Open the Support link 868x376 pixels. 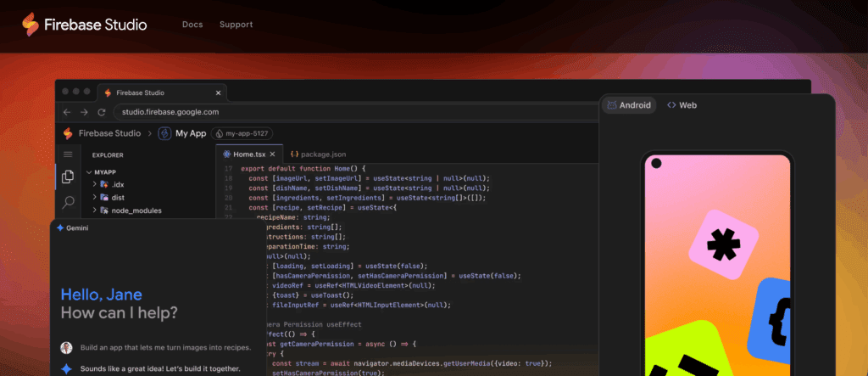coord(236,25)
